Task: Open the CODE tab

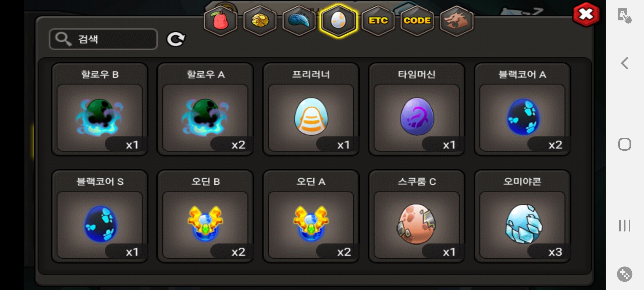Action: (x=417, y=21)
